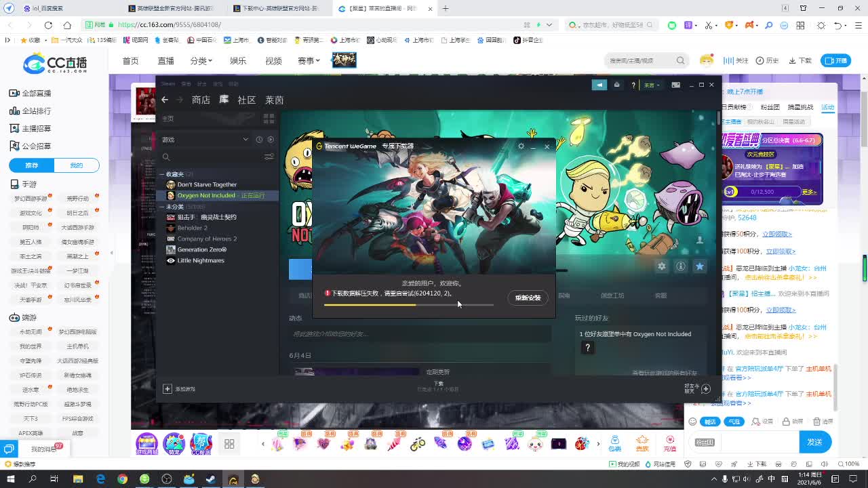Open advanced filter sliders icon in Steam

(269, 157)
